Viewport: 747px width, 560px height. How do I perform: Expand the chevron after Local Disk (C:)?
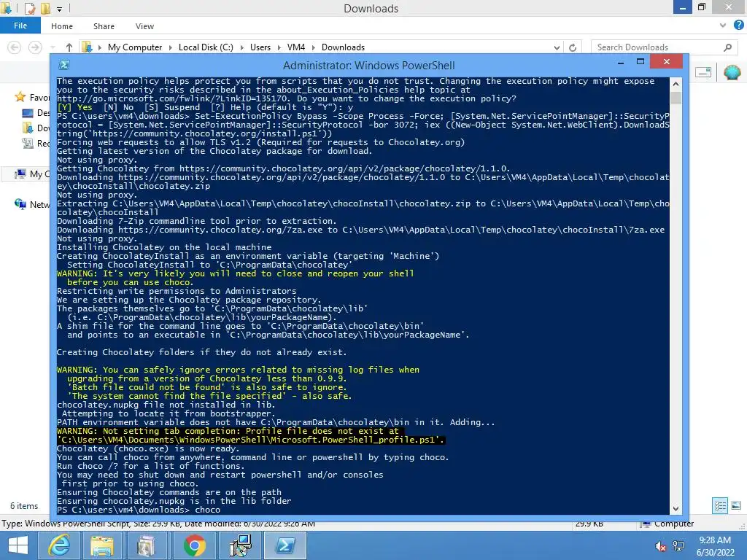point(241,47)
